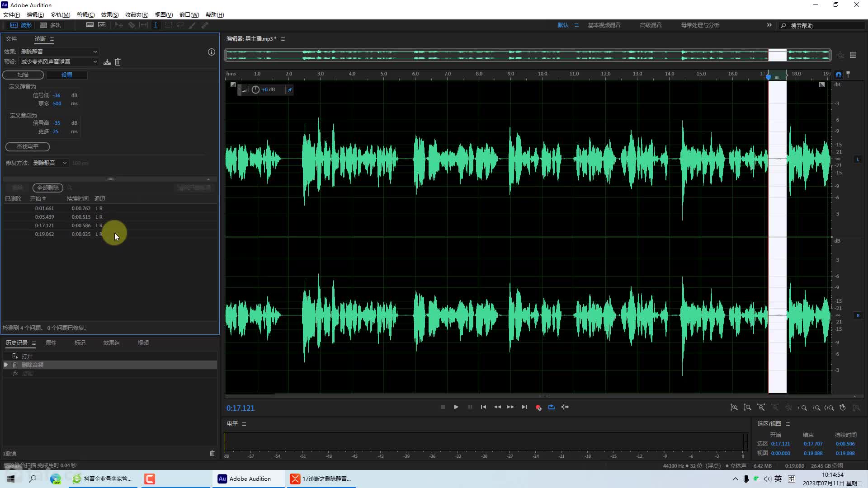The width and height of the screenshot is (868, 488).
Task: Click the 设置 settings button
Action: (67, 75)
